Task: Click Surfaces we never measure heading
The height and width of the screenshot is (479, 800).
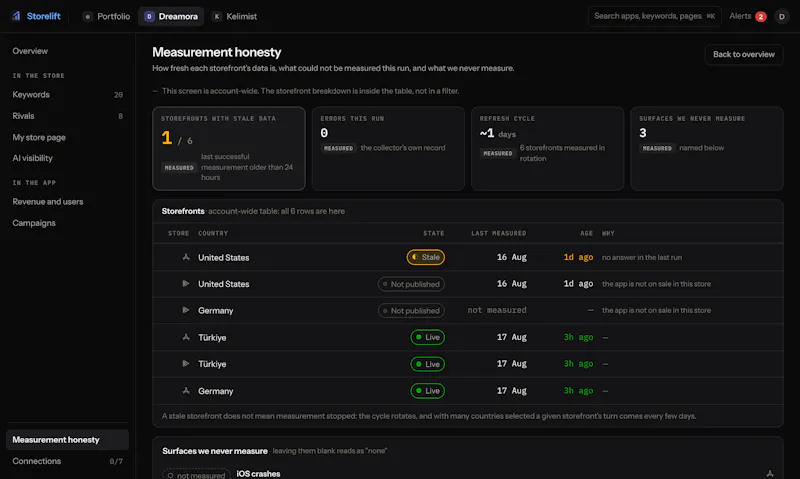Action: tap(215, 451)
